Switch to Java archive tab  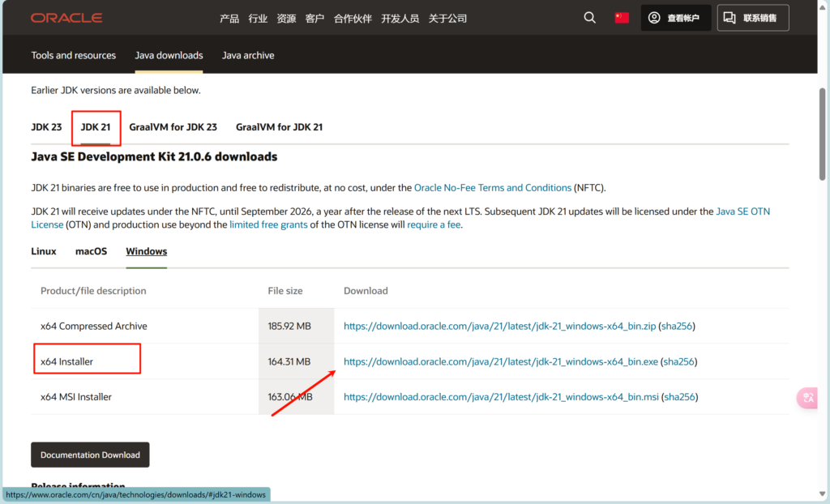coord(248,55)
